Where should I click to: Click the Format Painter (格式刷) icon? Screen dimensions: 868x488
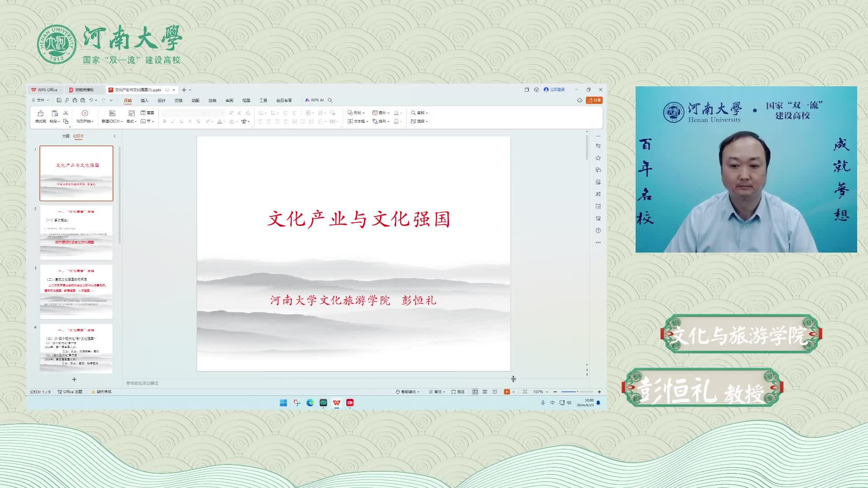40,113
